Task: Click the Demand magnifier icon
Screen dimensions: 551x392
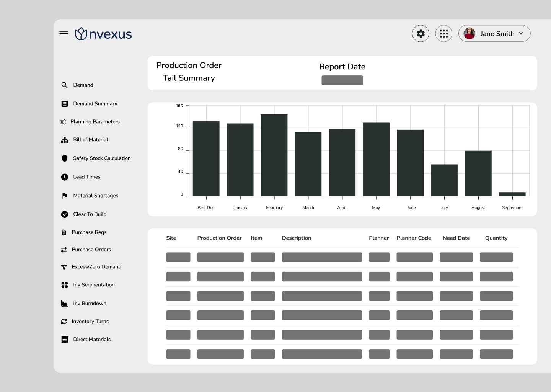Action: tap(64, 85)
